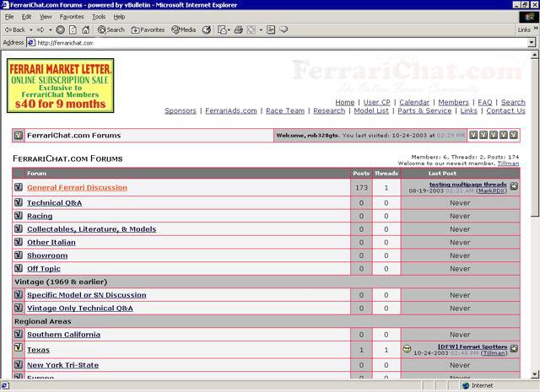Click the Forward arrow toolbar button
The image size is (540, 392).
[x=40, y=30]
